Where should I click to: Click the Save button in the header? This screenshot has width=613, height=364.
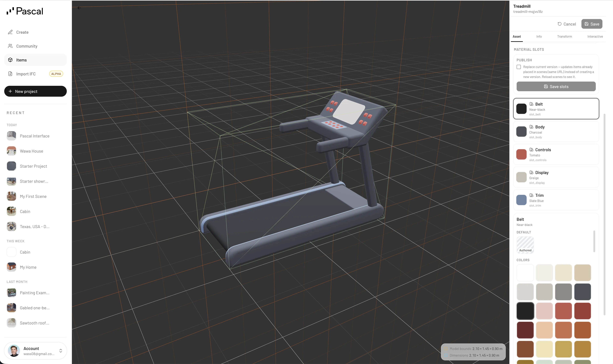[592, 24]
